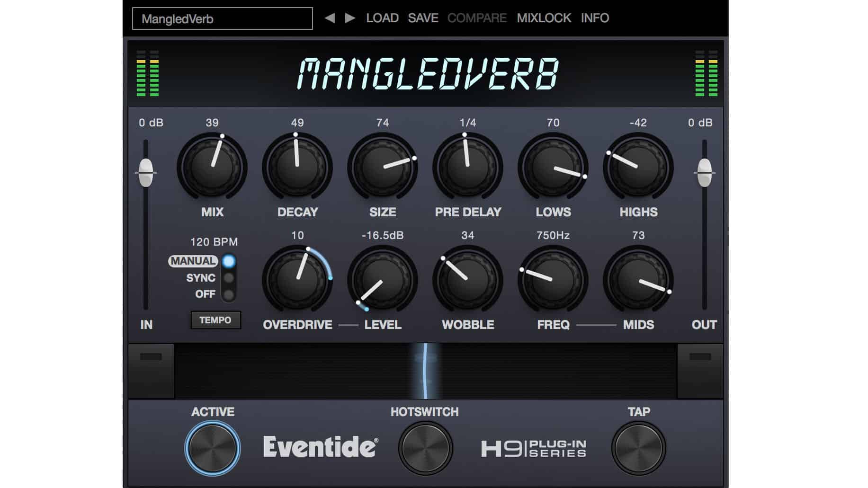Click the input level meter

point(148,73)
